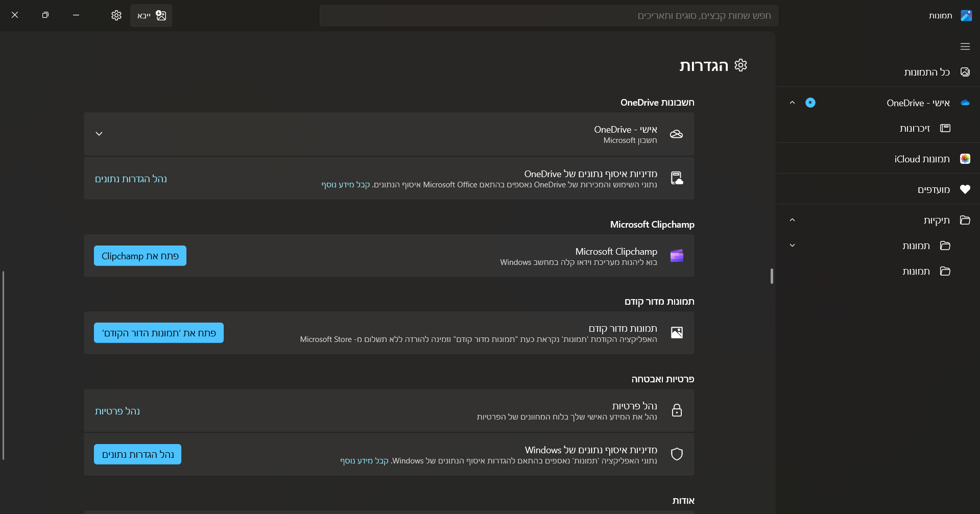
Task: Click the search box for files
Action: point(548,16)
